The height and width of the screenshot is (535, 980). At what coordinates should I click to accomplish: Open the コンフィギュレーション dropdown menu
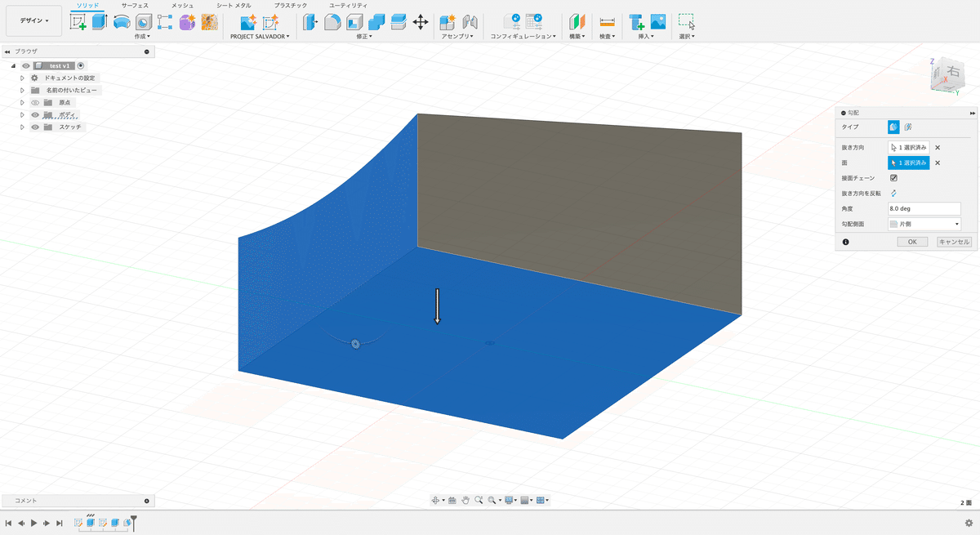(x=523, y=37)
